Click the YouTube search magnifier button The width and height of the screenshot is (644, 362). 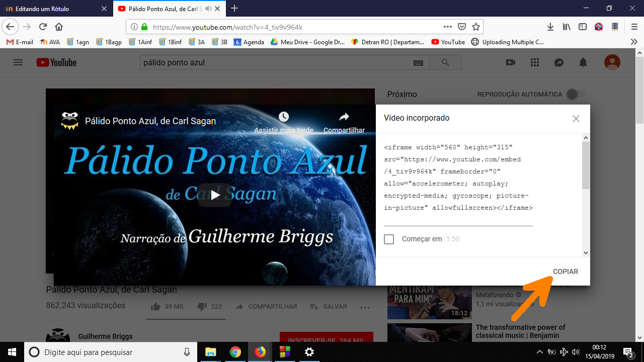click(445, 62)
